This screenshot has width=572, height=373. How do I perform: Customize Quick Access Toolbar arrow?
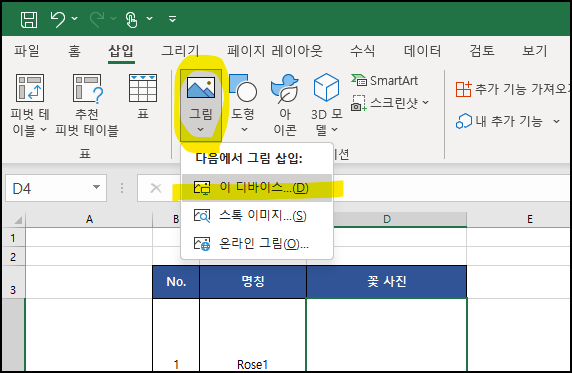coord(173,18)
